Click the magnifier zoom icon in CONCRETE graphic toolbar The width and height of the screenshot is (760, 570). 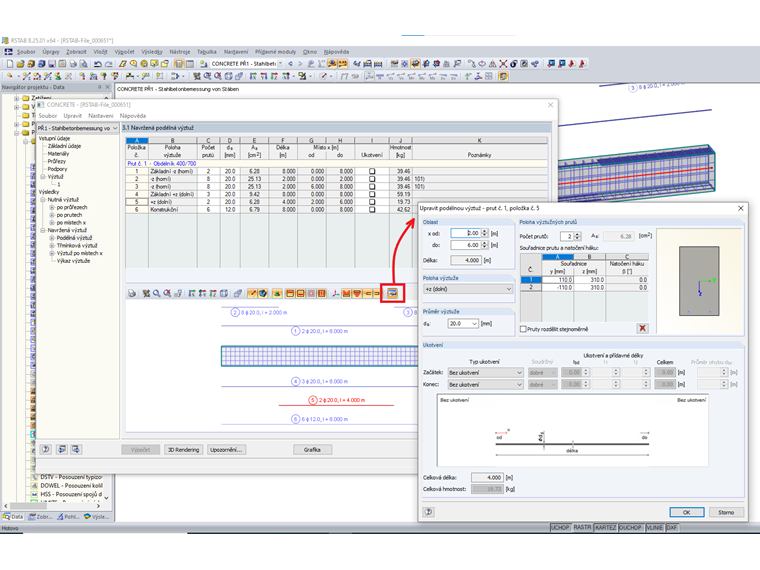tap(157, 294)
